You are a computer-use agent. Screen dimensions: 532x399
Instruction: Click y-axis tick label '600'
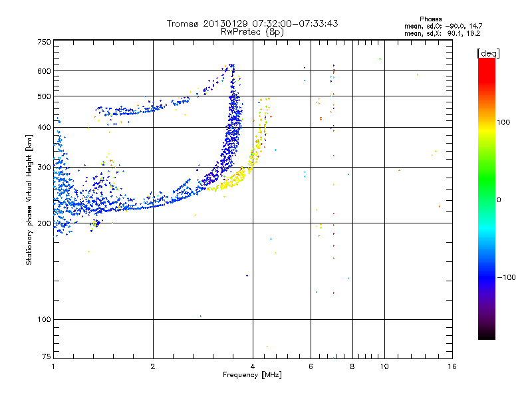[44, 71]
